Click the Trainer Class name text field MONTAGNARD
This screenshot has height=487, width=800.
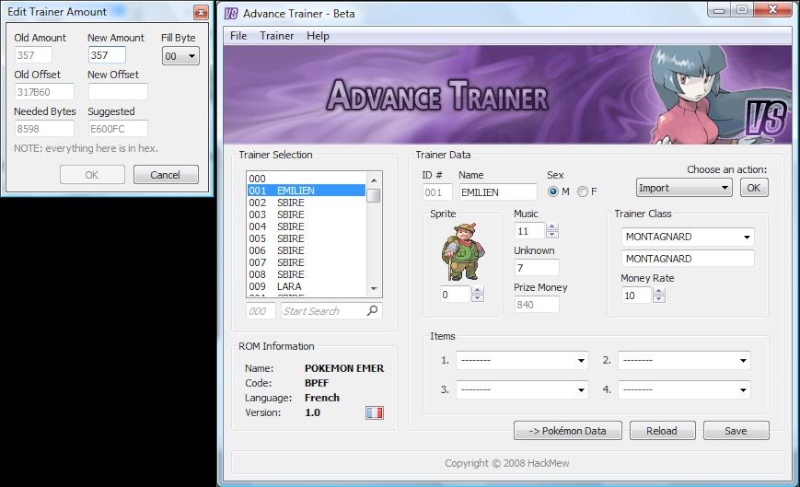pyautogui.click(x=688, y=259)
